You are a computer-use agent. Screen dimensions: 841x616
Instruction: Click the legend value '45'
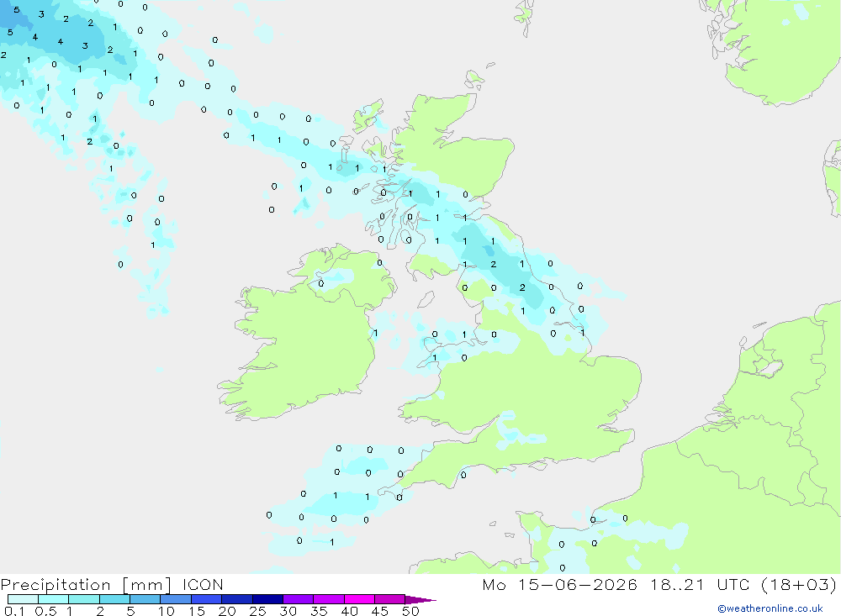380,611
